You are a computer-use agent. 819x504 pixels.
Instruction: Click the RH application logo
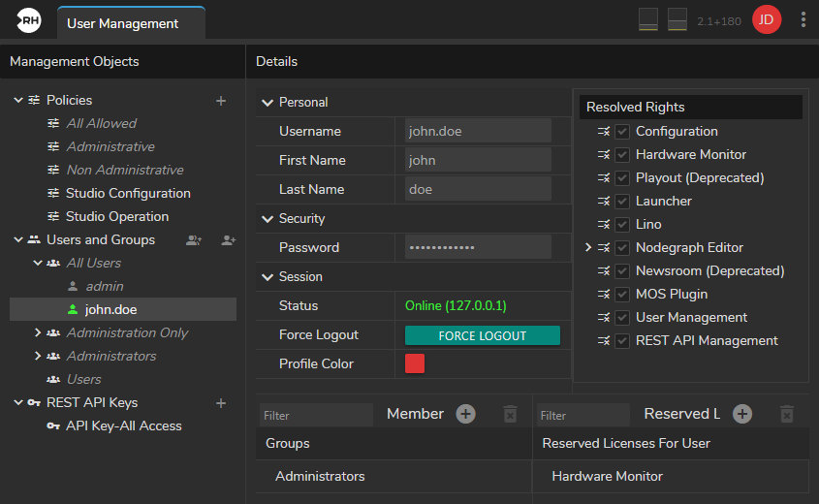(29, 20)
